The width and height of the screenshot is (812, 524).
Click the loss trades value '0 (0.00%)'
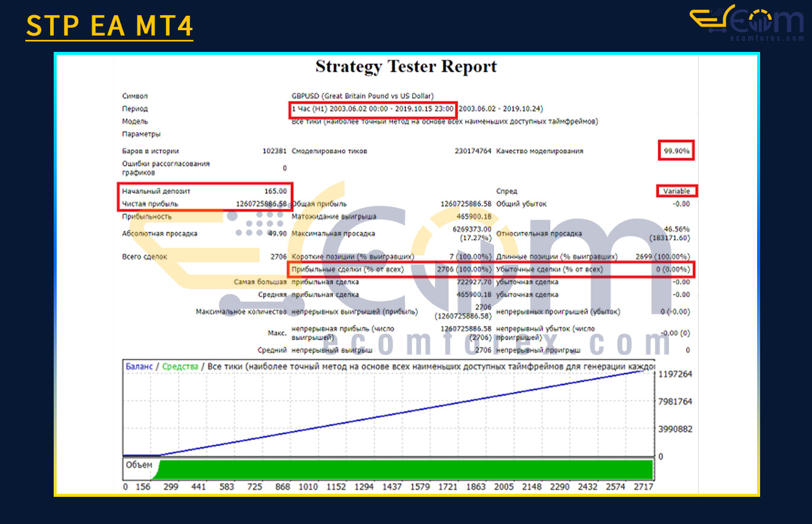tap(673, 269)
